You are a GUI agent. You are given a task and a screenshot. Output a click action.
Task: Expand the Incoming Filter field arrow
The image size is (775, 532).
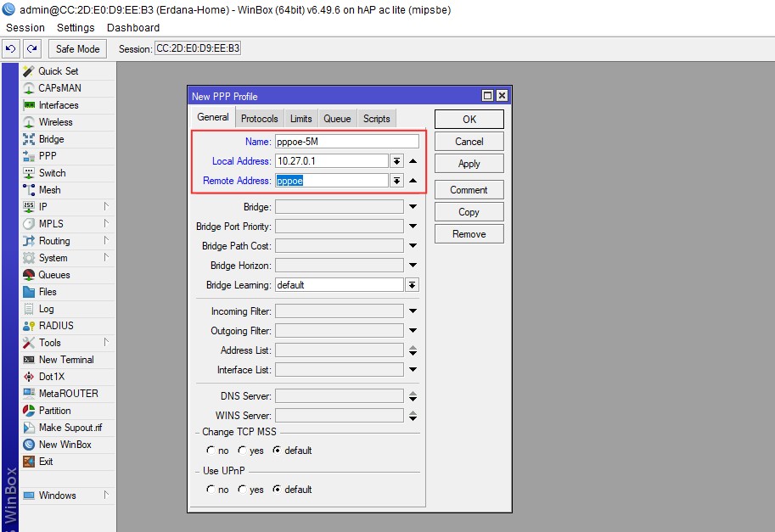click(x=413, y=311)
